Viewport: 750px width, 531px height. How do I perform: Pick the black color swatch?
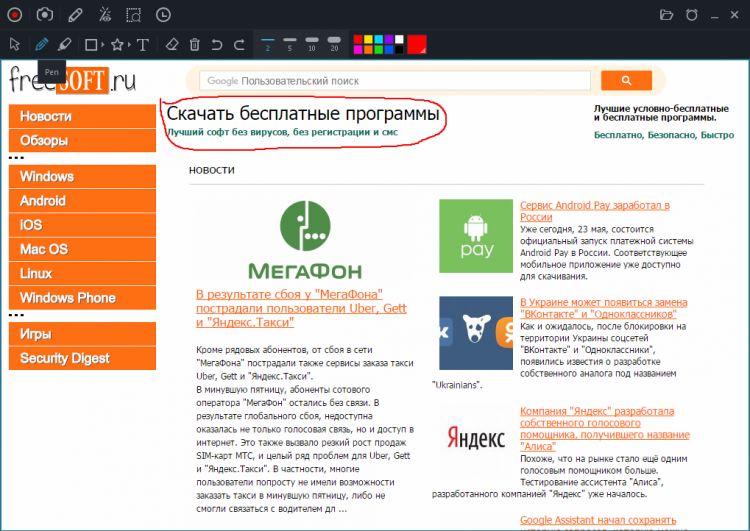(399, 49)
